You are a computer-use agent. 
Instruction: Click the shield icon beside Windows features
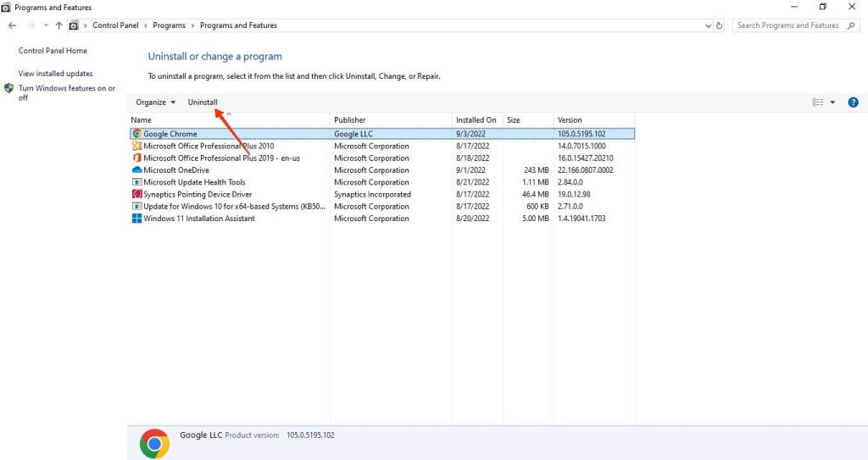8,88
